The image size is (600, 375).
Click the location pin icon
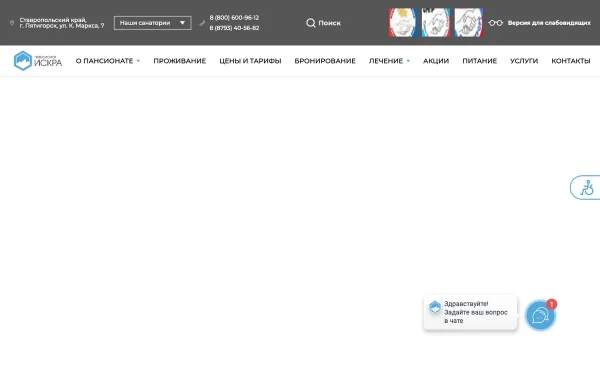[x=12, y=23]
